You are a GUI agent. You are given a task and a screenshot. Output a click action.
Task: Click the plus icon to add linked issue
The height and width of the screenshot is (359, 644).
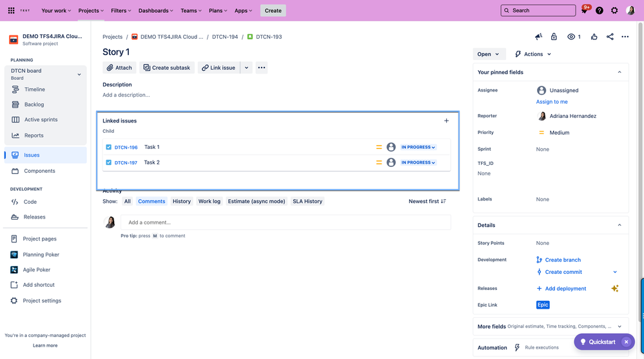pos(446,121)
